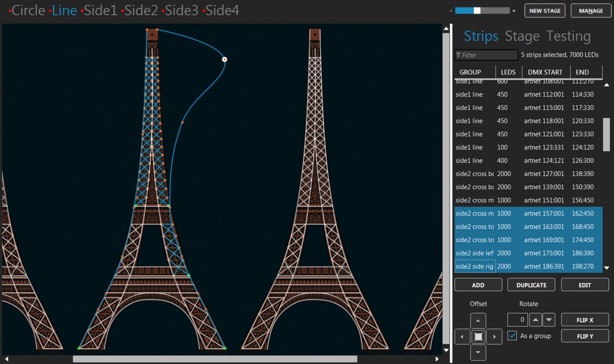Click the strip list scrollbar thumb

[x=607, y=135]
